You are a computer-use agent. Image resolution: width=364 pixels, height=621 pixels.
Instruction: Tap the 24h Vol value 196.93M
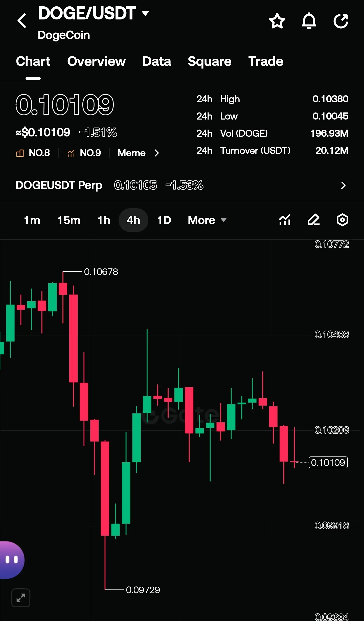[x=329, y=133]
